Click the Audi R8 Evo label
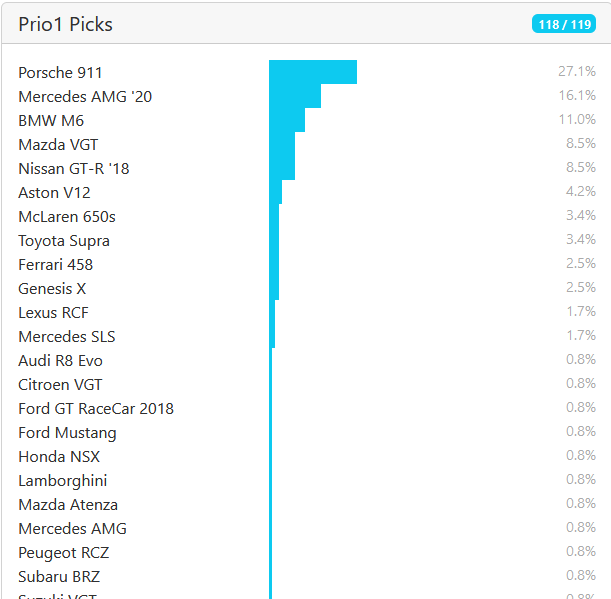The image size is (611, 599). coord(60,361)
